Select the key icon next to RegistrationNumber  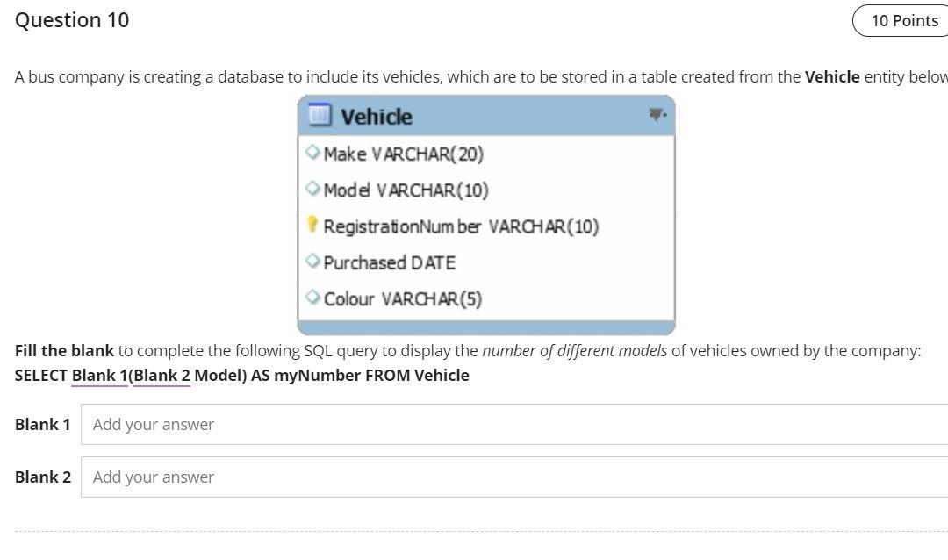point(313,226)
